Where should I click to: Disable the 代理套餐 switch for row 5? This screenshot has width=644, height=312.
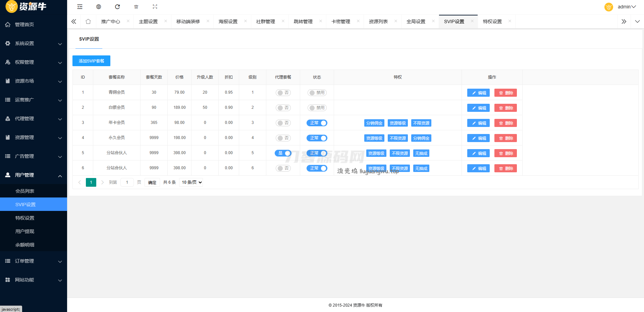[283, 153]
